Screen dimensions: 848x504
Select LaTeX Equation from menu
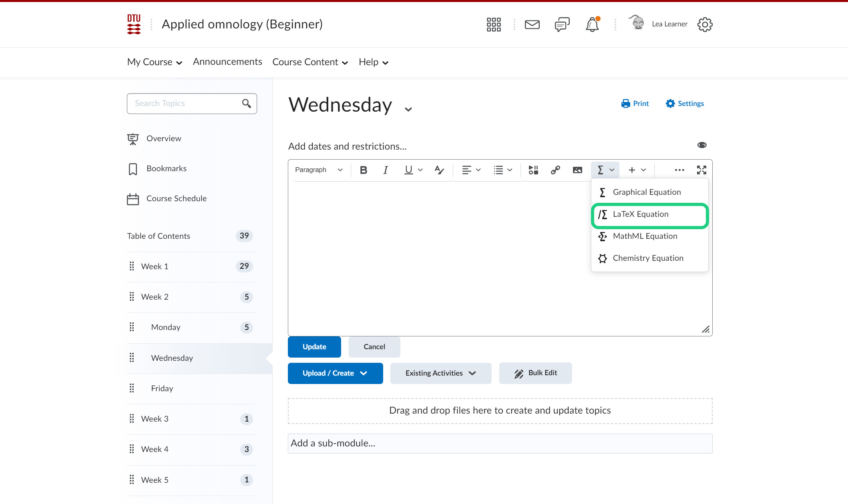641,214
